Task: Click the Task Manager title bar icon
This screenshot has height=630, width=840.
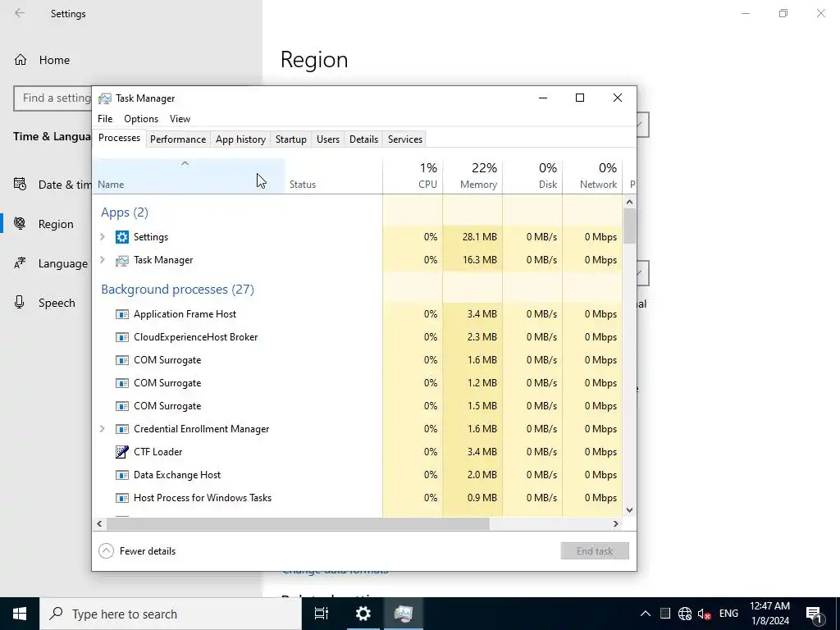Action: pyautogui.click(x=105, y=98)
